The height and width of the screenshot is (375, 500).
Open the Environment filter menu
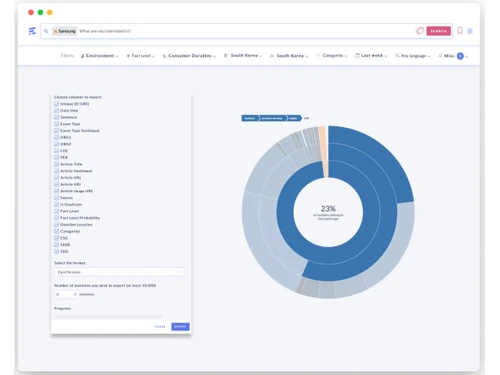[100, 56]
